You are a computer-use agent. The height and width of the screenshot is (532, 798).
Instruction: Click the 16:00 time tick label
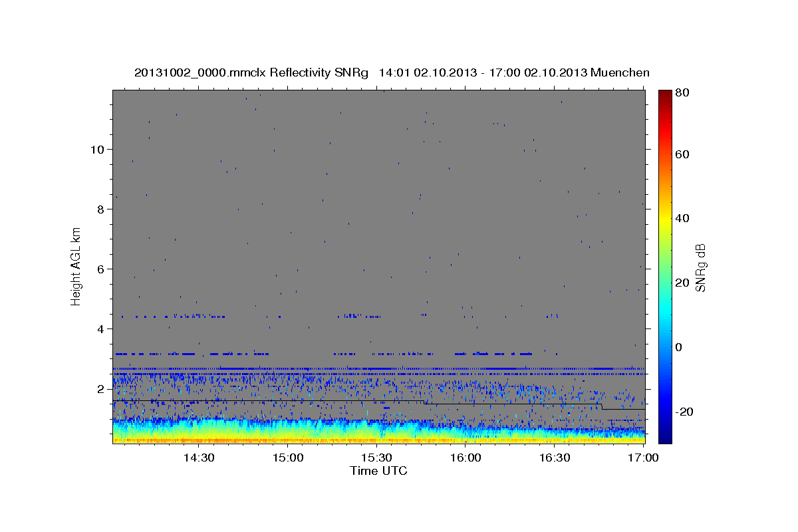click(465, 458)
